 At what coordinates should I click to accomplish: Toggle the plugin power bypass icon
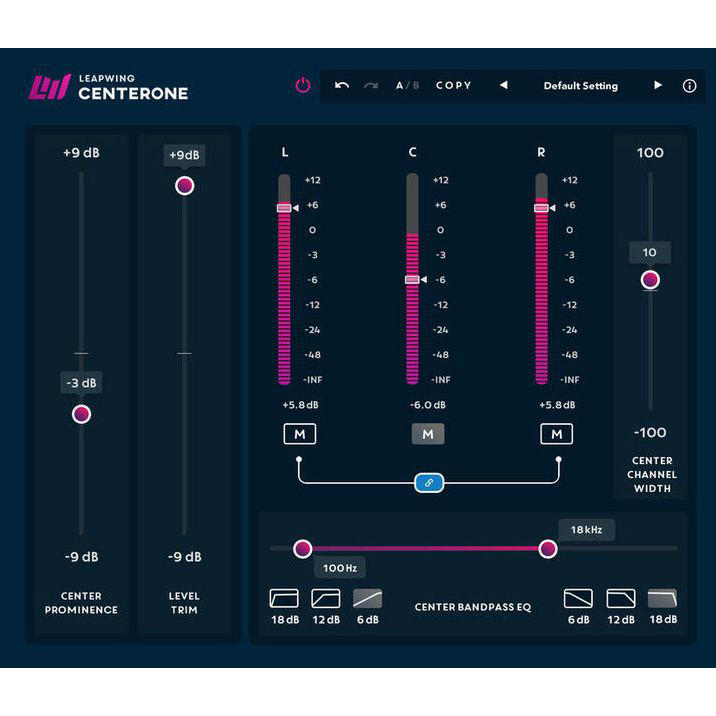coord(303,85)
